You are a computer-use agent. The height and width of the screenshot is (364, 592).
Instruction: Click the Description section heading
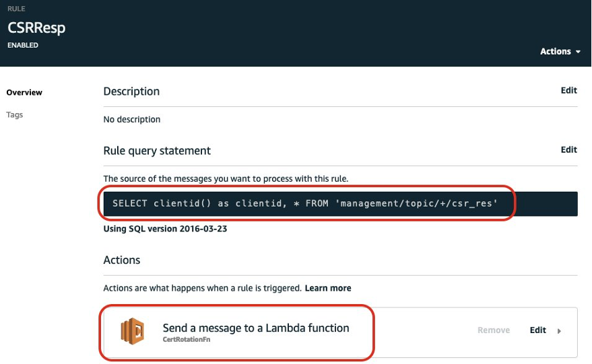131,92
